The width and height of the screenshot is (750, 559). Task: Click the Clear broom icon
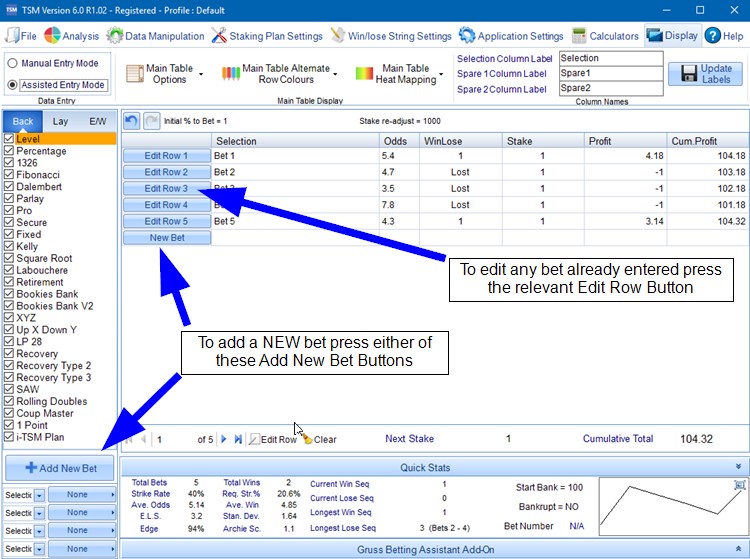(307, 439)
